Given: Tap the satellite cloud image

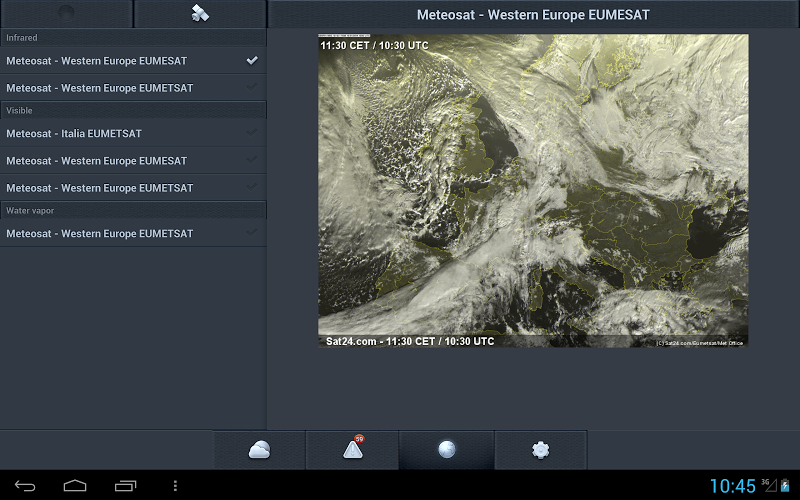Looking at the screenshot, I should (533, 190).
